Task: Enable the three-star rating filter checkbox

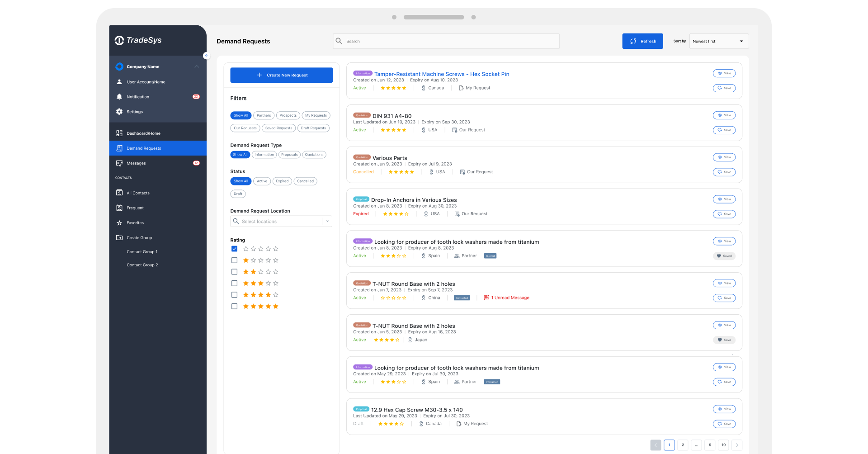Action: pyautogui.click(x=234, y=284)
